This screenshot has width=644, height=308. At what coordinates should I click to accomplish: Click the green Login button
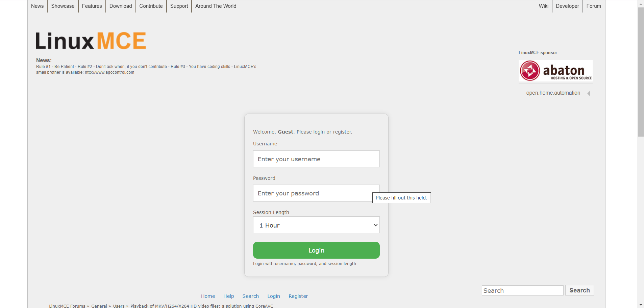coord(316,250)
